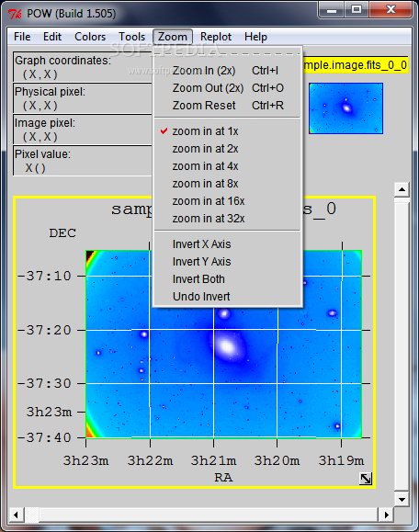419x532 pixels.
Task: Minimize the POW window
Action: click(x=332, y=10)
